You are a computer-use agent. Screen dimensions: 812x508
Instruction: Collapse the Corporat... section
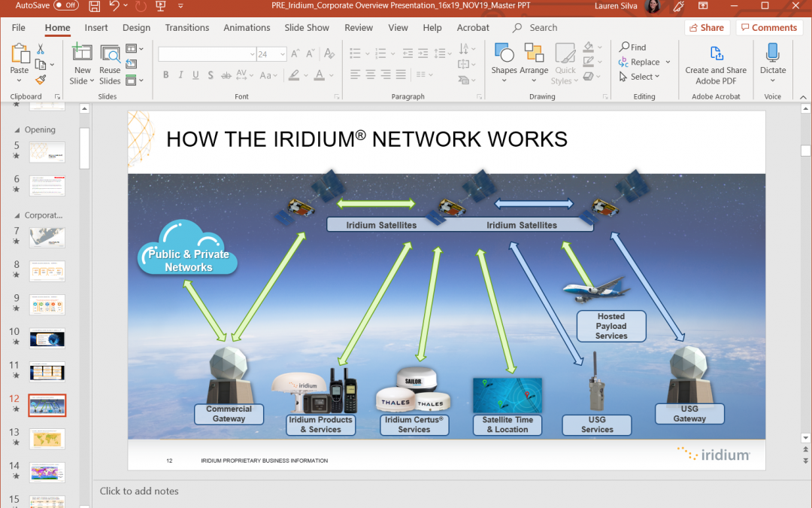[17, 216]
